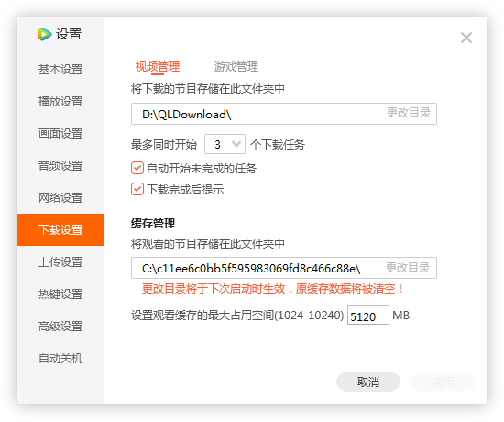Go to 画面设置 section
504x422 pixels.
tap(60, 134)
